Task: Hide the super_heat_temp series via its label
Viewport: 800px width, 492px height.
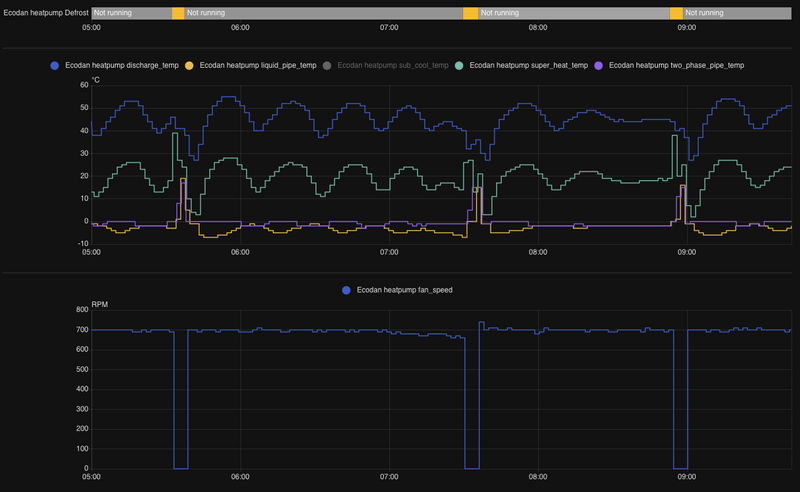Action: pos(528,65)
